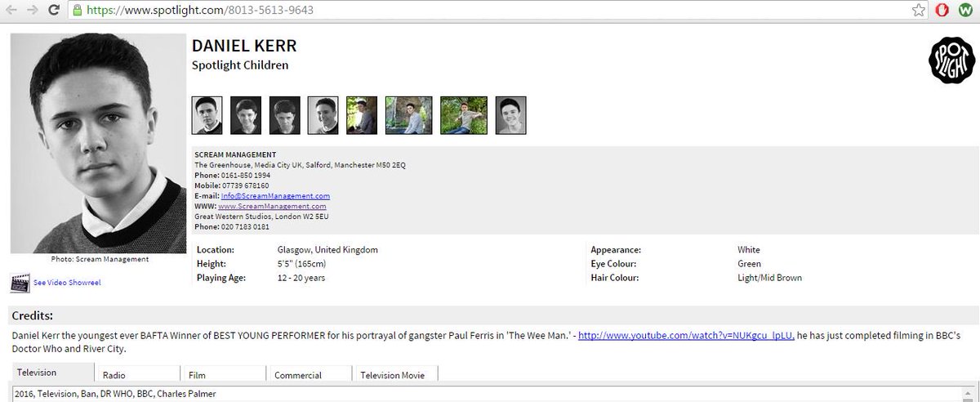
Task: Click the Credits: section heading
Action: point(33,315)
